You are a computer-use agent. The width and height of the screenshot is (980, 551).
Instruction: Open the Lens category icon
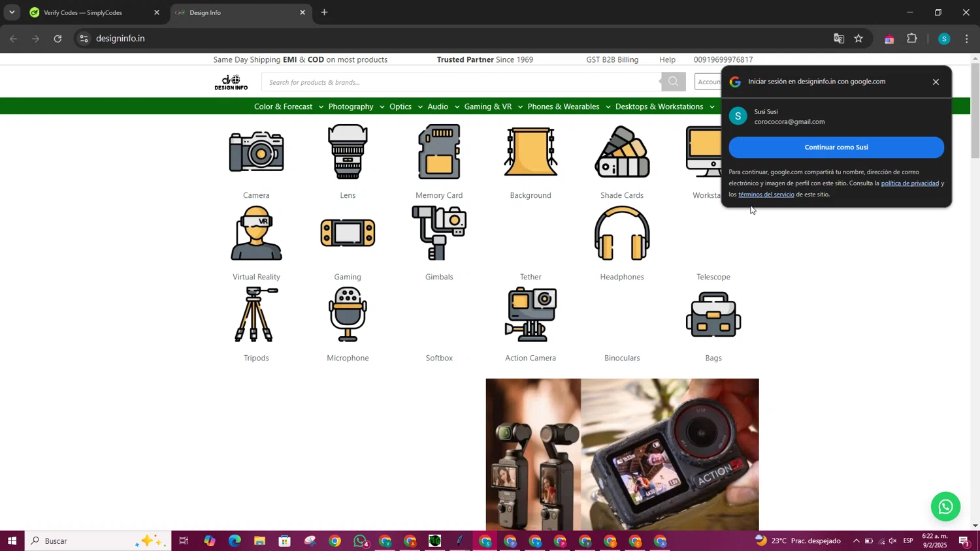click(348, 151)
